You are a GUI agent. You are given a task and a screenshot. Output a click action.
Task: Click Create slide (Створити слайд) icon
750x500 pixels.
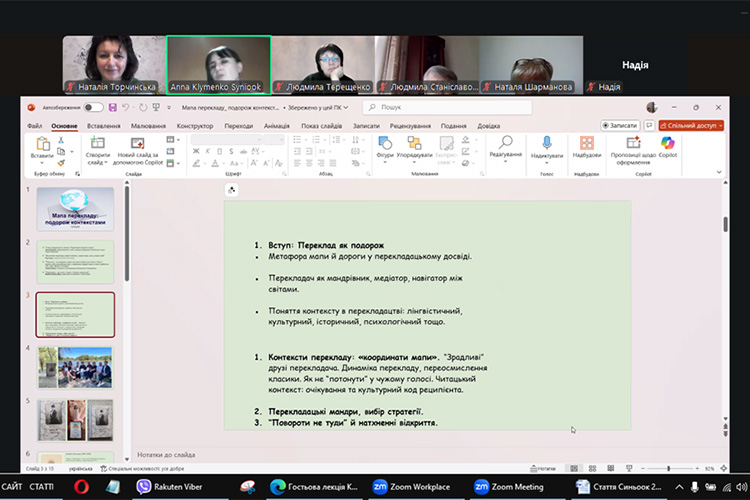(x=98, y=144)
